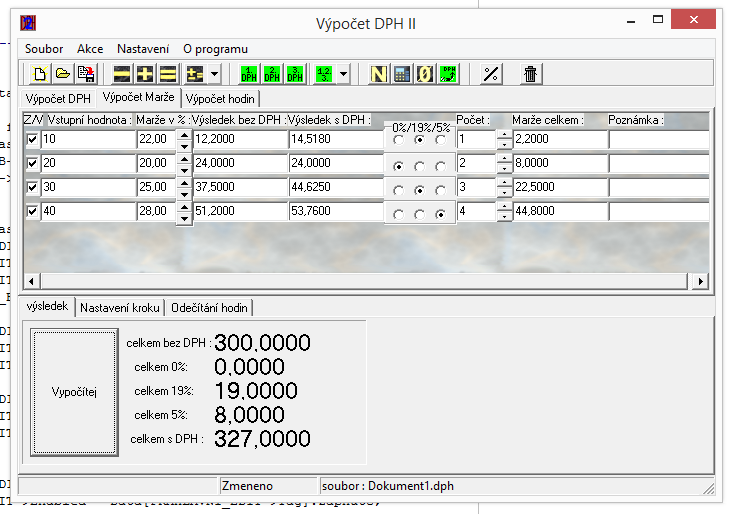734x514 pixels.
Task: Click the percent sign toolbar icon
Action: pos(490,74)
